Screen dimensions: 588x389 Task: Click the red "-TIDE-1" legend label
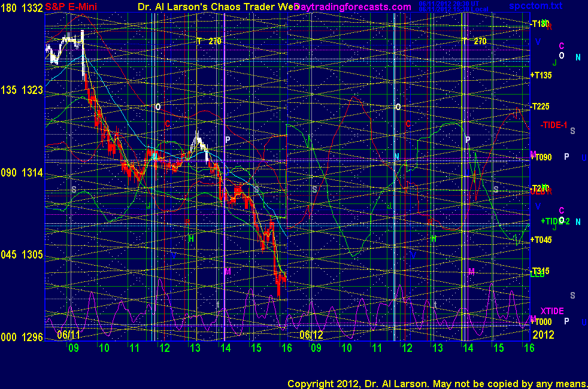click(x=554, y=125)
